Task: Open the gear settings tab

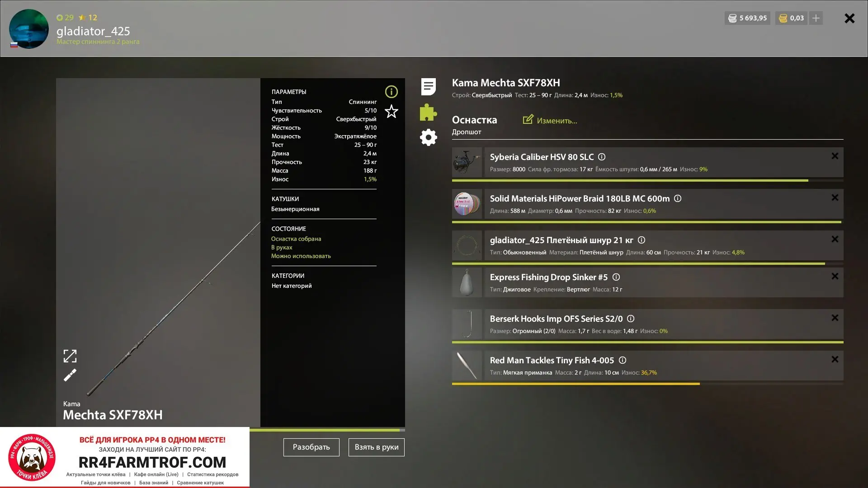Action: click(x=428, y=137)
